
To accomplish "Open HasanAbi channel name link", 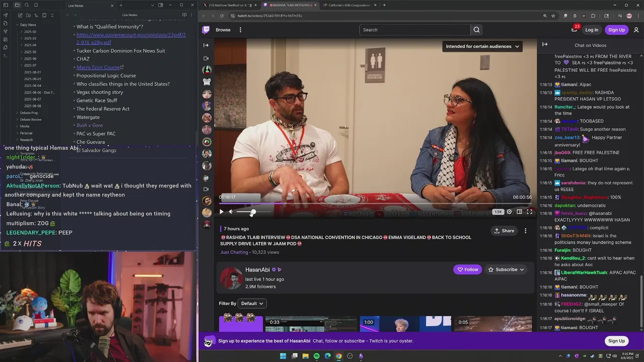I will click(x=258, y=269).
